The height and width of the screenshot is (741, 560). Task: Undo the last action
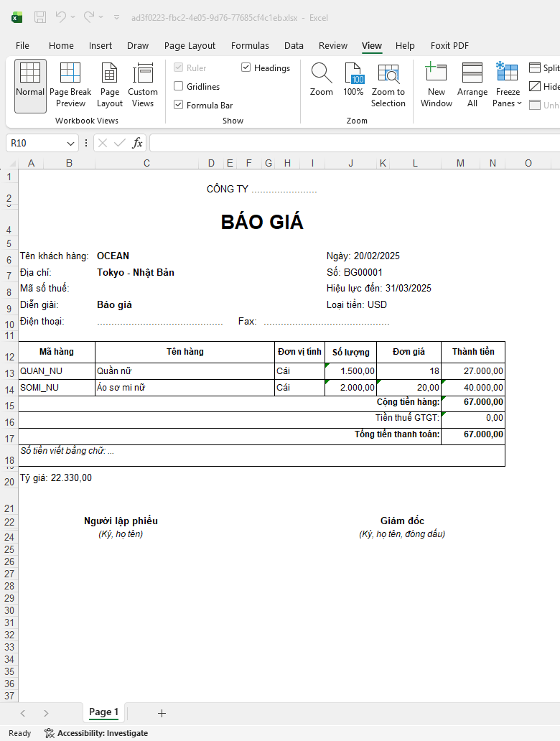[x=60, y=17]
